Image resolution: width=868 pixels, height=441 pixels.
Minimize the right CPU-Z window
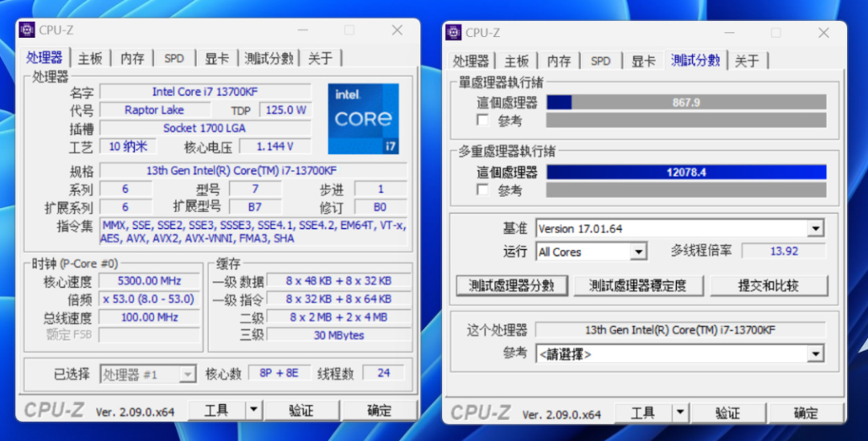(x=729, y=33)
